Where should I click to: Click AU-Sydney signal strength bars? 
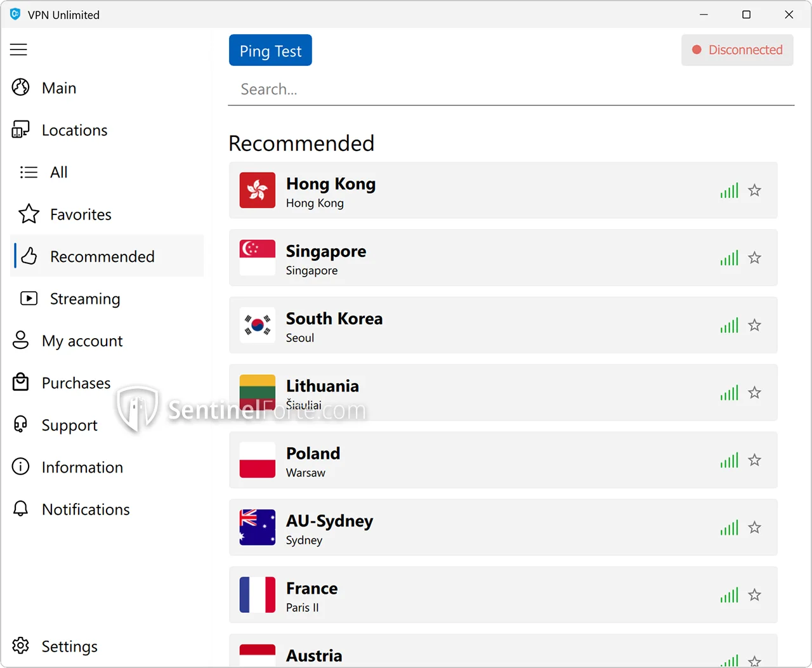click(729, 527)
